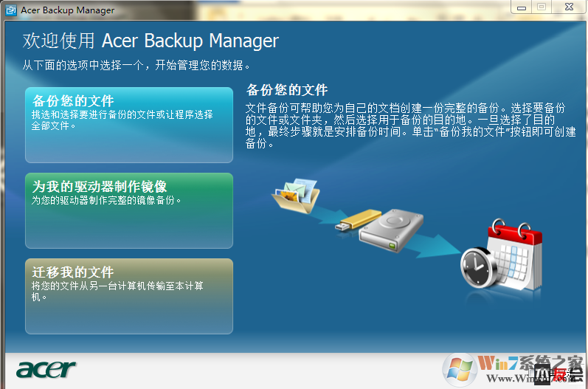Click the Acer Backup Manager title bar icon

pyautogui.click(x=11, y=10)
